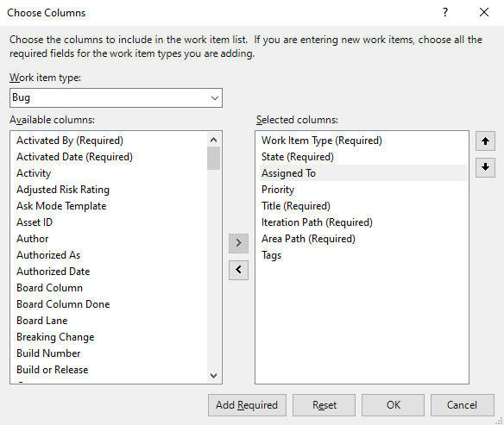Click the Add Required button

[x=247, y=405]
